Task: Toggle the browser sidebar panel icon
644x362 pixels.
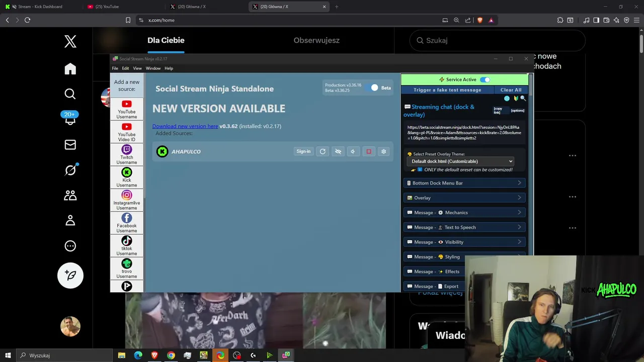Action: [x=596, y=20]
